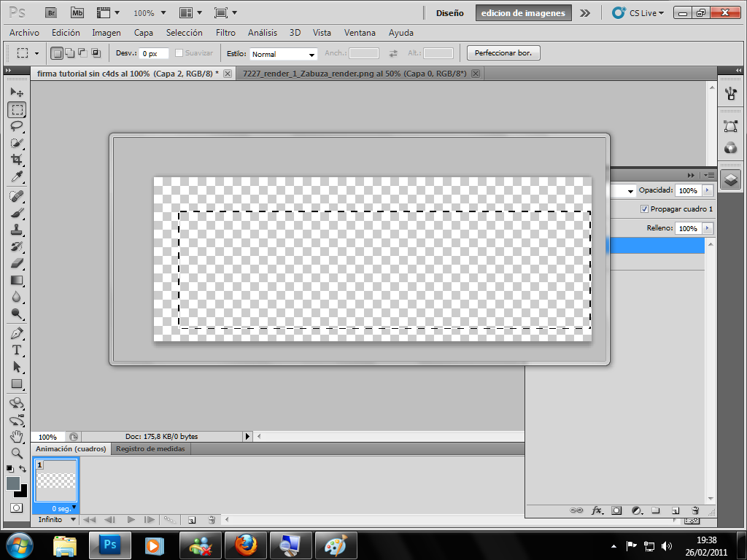Select edicion de imagenes workspace
The width and height of the screenshot is (747, 560).
[523, 13]
